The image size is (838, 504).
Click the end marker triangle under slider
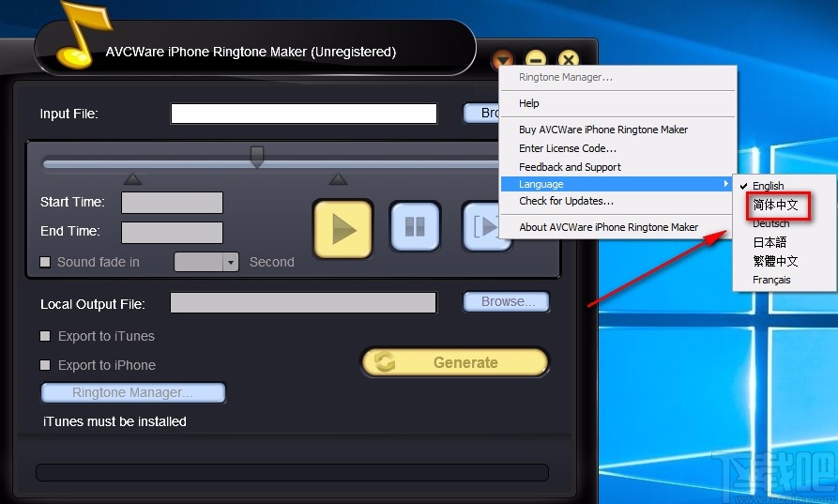[338, 179]
